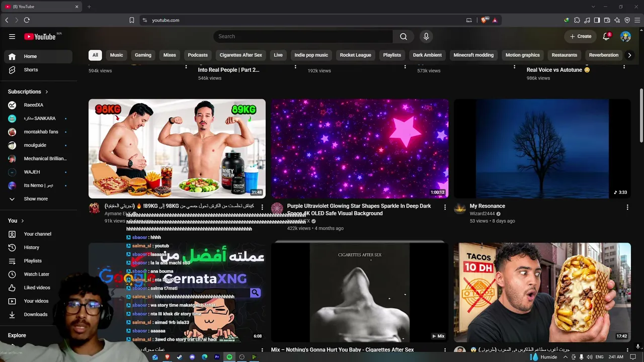The image size is (644, 362).
Task: Open the account avatar menu
Action: [x=626, y=36]
